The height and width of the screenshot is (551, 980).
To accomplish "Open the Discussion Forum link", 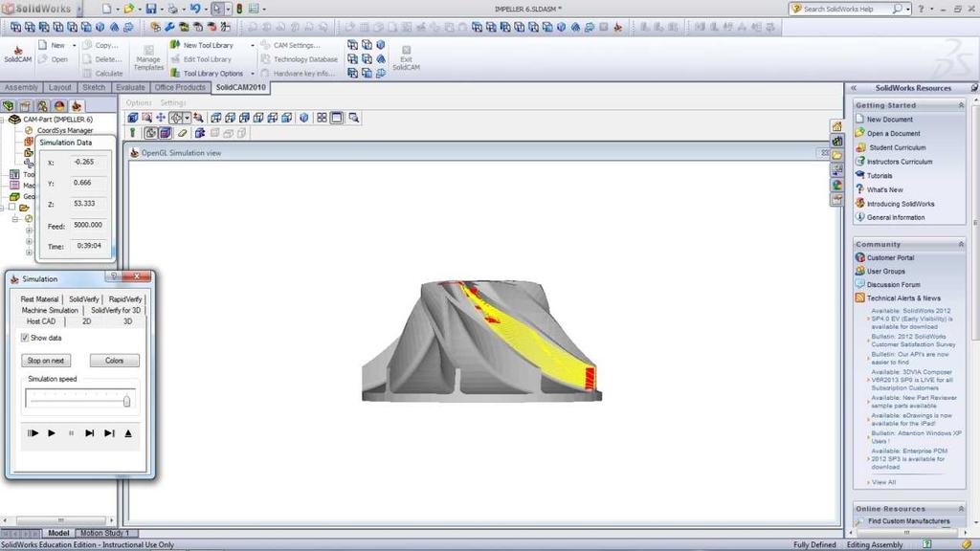I will (x=893, y=284).
